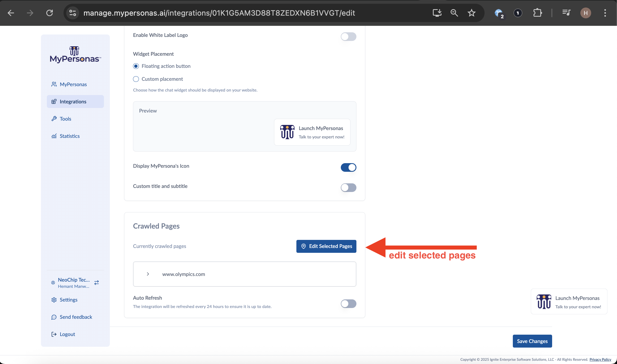Screen dimensions: 617x364
Task: Reload the page with the refresh icon
Action: click(50, 13)
